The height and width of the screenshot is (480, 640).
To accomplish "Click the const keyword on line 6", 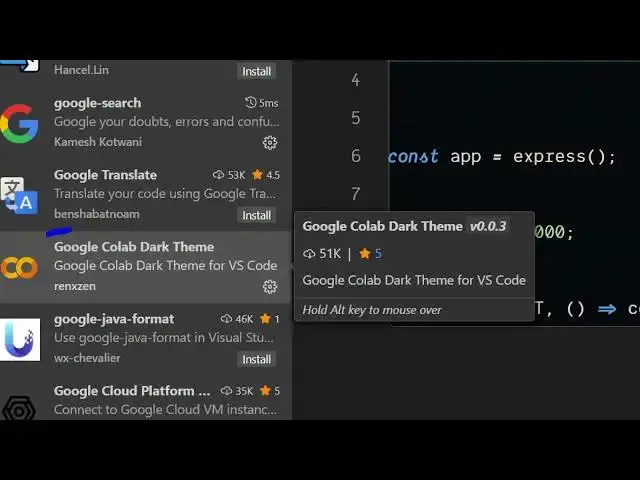I will [x=413, y=156].
